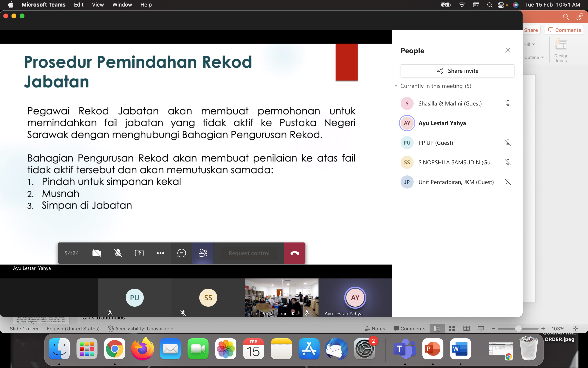Screen dimensions: 588x368
Task: Start Slide Show from status bar
Action: click(x=481, y=329)
